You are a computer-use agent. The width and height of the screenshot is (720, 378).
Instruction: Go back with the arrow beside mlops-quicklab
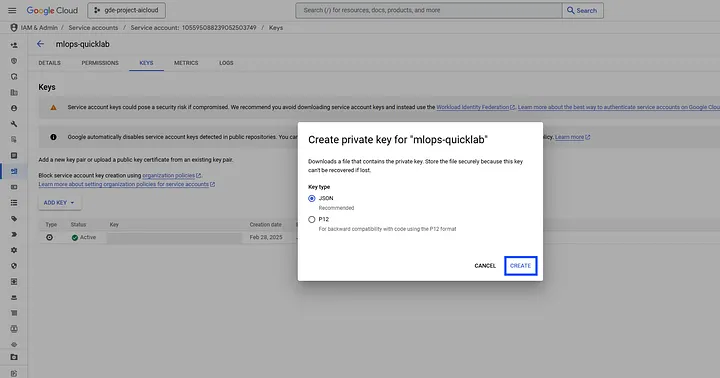tap(40, 44)
